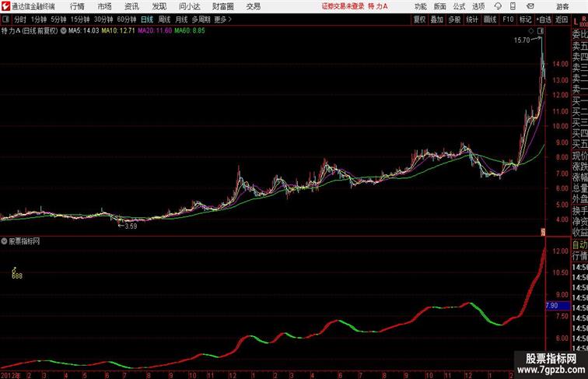
Task: Switch to the 1分钟 period tab
Action: coord(38,19)
